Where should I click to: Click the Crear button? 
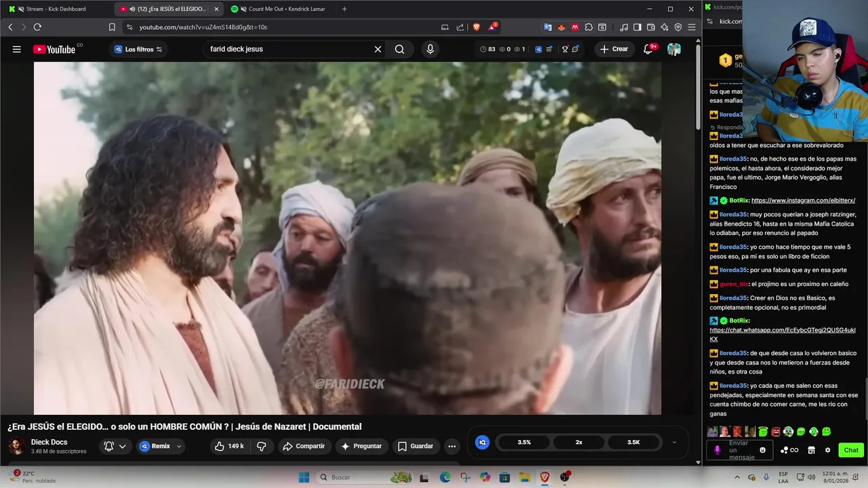coord(614,49)
